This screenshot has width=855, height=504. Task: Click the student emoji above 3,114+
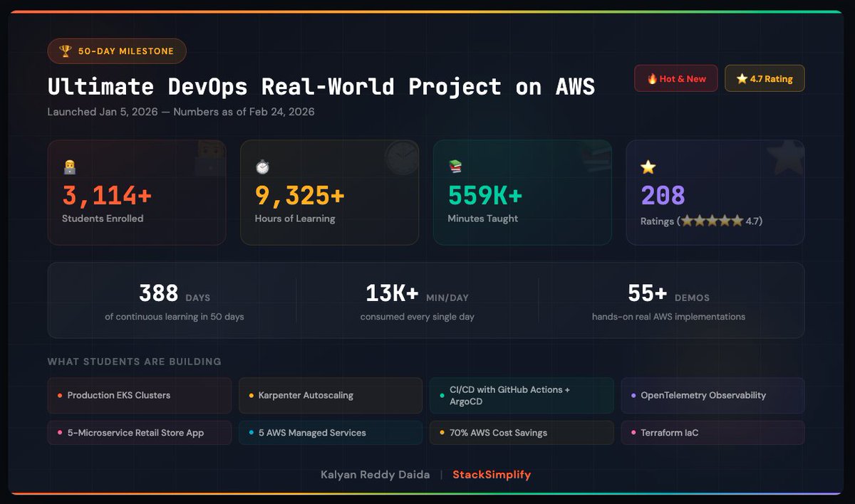[x=70, y=167]
